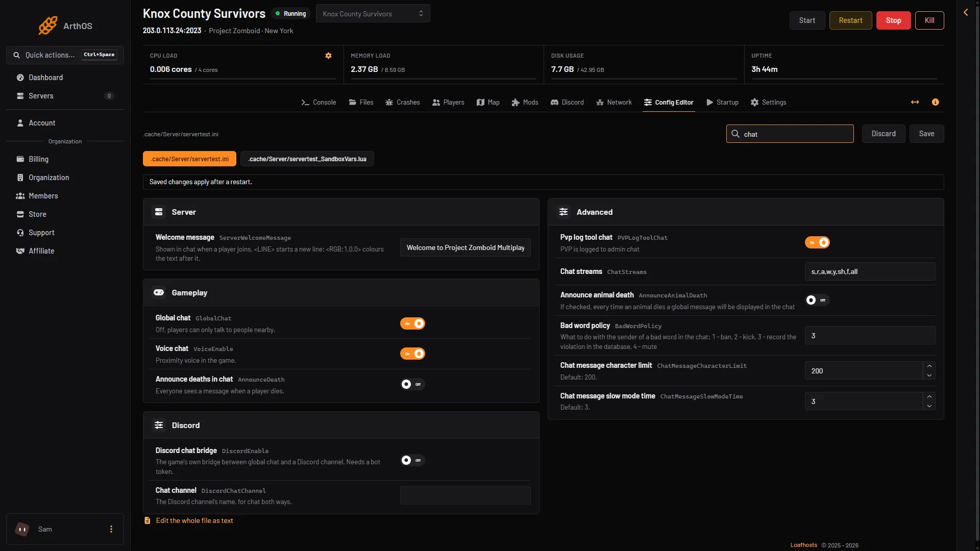Switch to the Console tab
The image size is (980, 551).
318,103
